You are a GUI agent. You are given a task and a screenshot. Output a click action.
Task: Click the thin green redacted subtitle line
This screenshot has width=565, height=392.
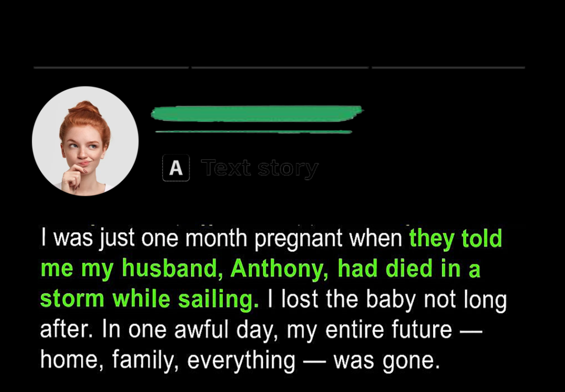(254, 132)
